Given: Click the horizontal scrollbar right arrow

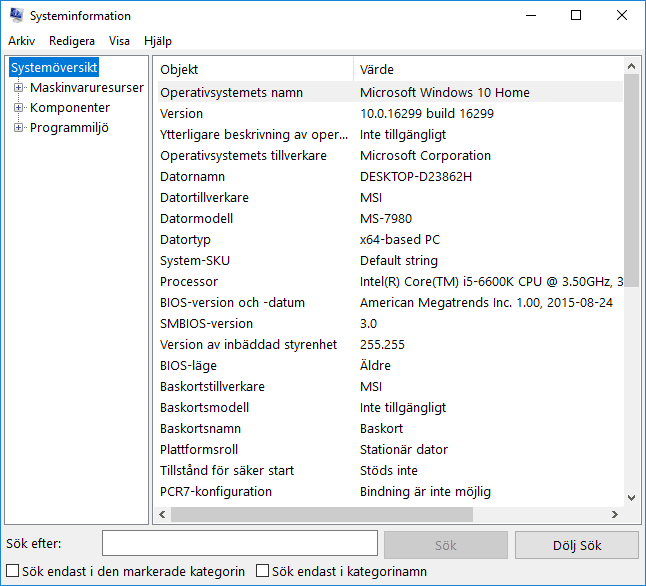Looking at the screenshot, I should pyautogui.click(x=615, y=514).
